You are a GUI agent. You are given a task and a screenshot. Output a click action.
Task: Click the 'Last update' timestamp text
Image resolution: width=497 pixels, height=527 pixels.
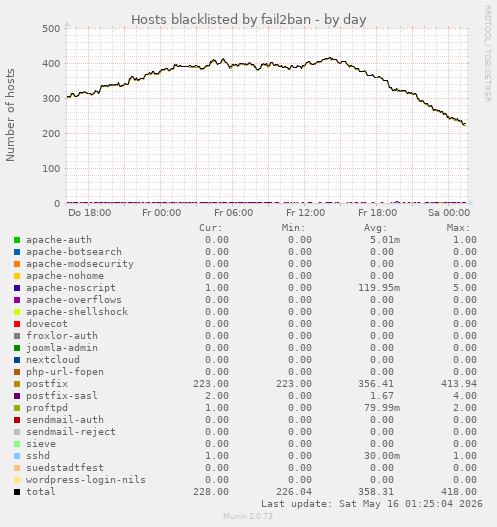point(372,504)
